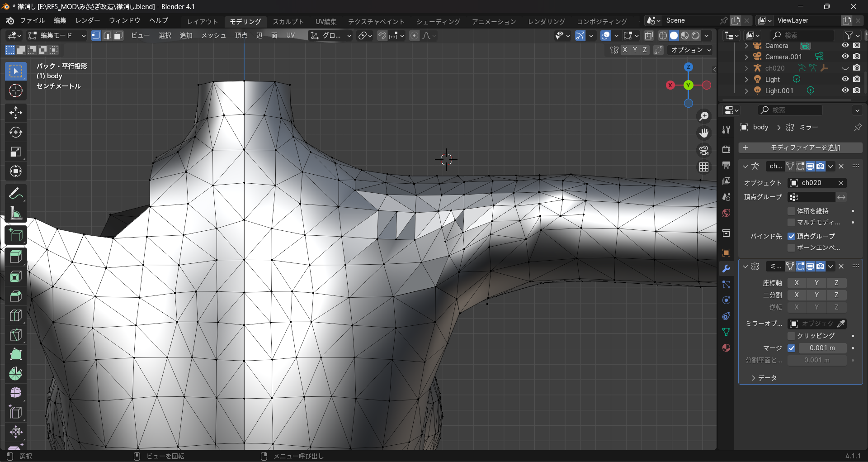The width and height of the screenshot is (868, 462).
Task: Expand the データ section
Action: click(x=764, y=378)
